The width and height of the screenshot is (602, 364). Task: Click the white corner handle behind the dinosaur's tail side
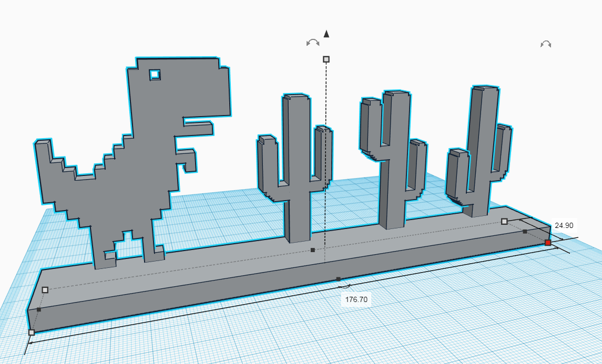tap(45, 289)
